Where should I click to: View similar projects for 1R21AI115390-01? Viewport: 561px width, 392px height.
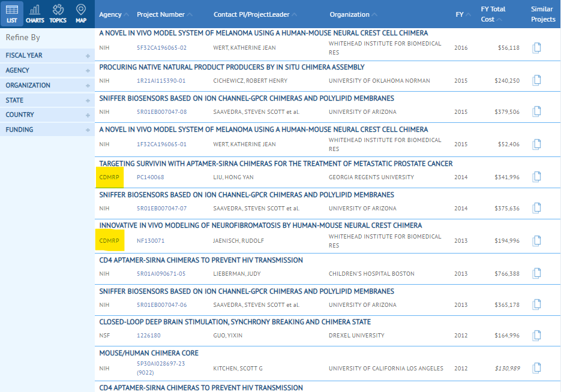(536, 80)
